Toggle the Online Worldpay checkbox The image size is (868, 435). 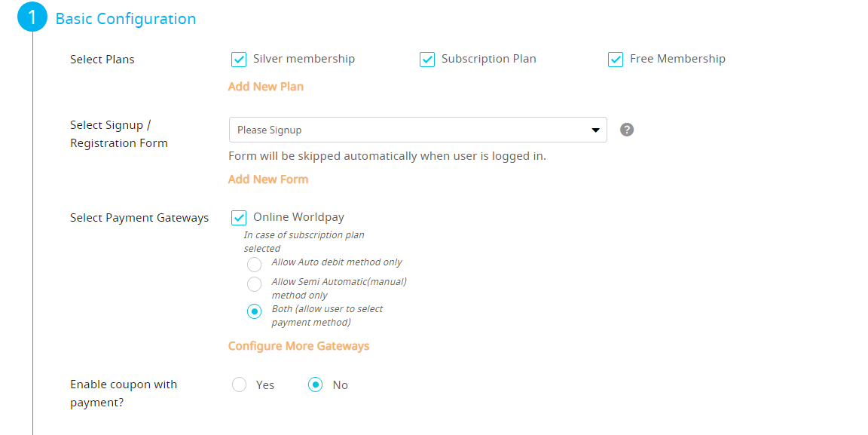click(239, 218)
